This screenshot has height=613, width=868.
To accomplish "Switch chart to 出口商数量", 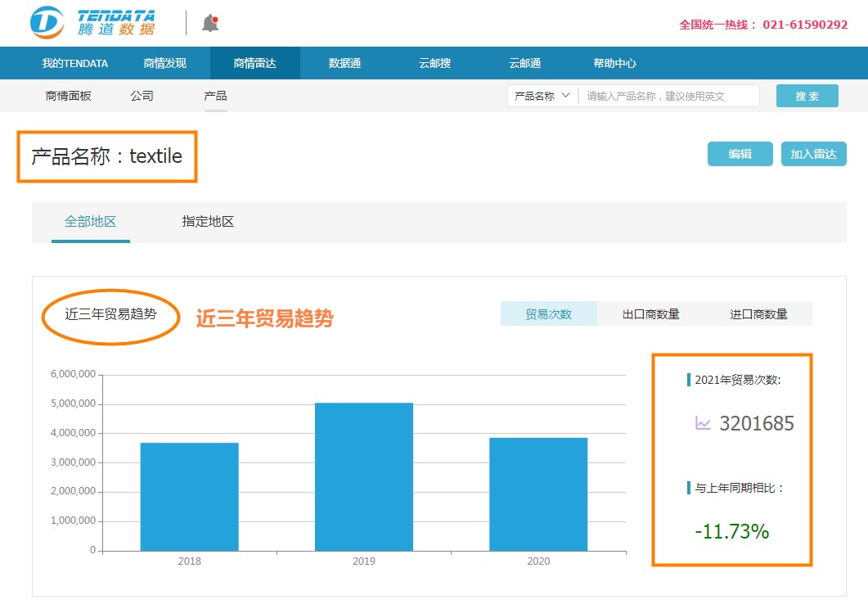I will [651, 314].
